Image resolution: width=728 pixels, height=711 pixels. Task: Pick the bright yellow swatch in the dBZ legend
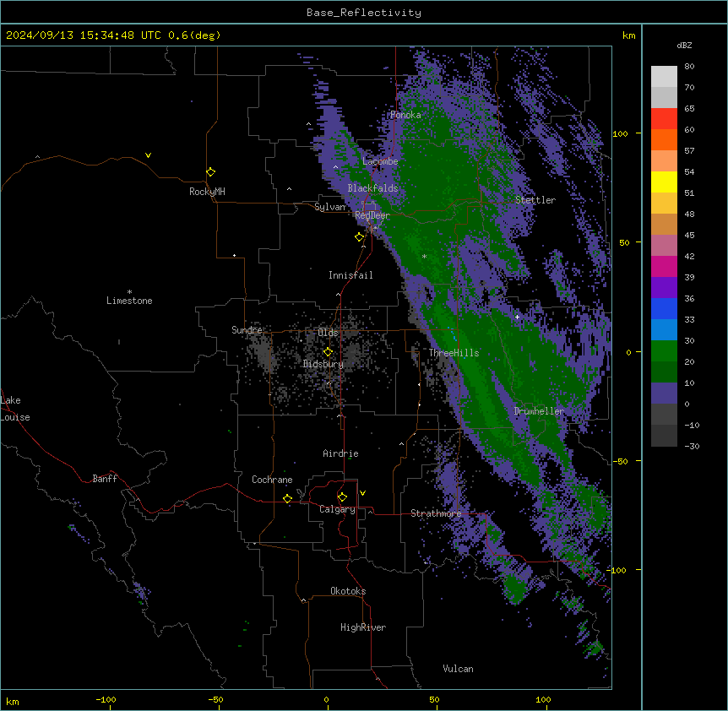click(664, 182)
